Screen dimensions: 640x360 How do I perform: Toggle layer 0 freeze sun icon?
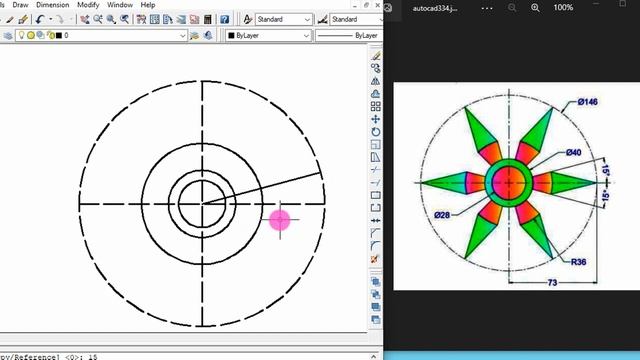31,36
